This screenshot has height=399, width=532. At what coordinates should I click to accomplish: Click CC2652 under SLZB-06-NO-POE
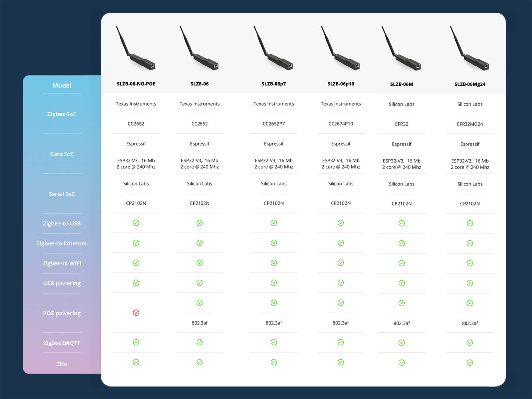click(136, 124)
